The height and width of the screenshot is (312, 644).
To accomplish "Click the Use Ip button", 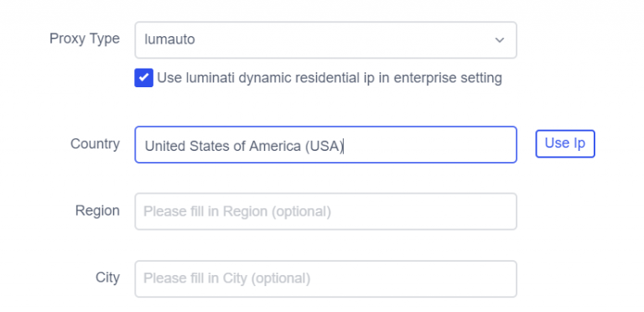I will [x=564, y=143].
